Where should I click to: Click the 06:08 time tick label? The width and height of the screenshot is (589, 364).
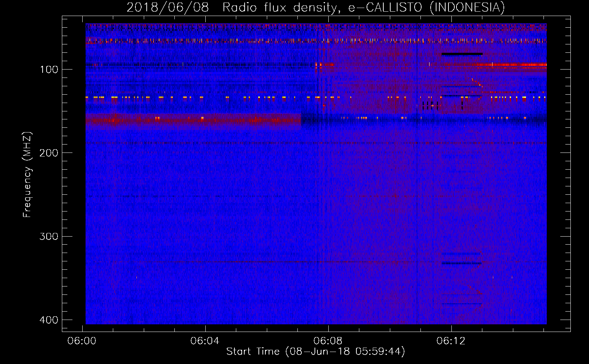coord(328,341)
